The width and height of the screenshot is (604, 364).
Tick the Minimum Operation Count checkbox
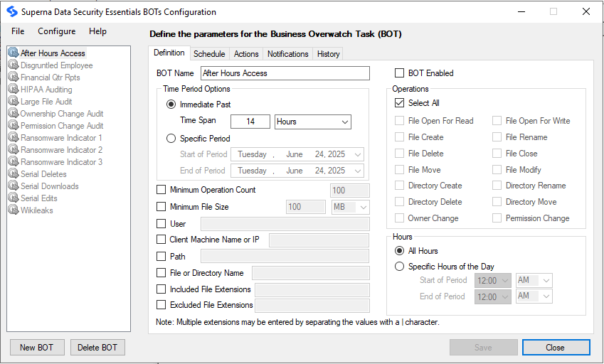tap(161, 190)
